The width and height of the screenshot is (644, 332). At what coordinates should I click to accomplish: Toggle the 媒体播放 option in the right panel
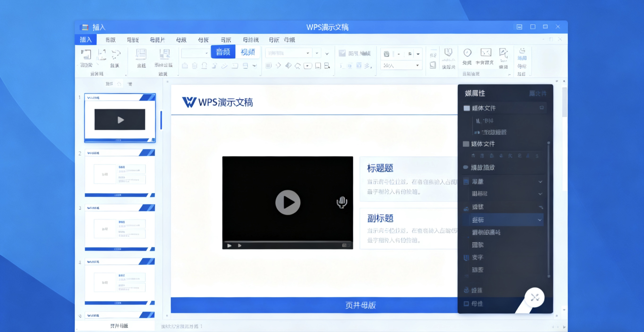click(x=466, y=168)
